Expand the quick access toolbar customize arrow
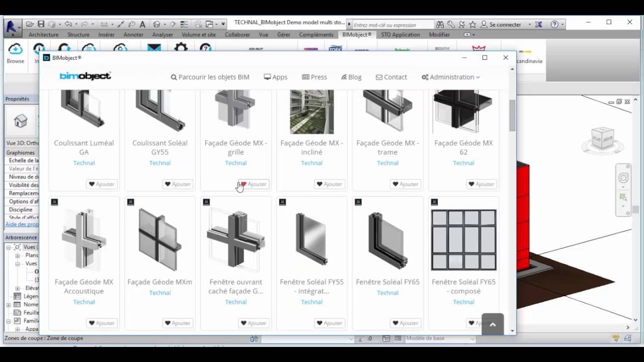This screenshot has height=362, width=644. [223, 24]
